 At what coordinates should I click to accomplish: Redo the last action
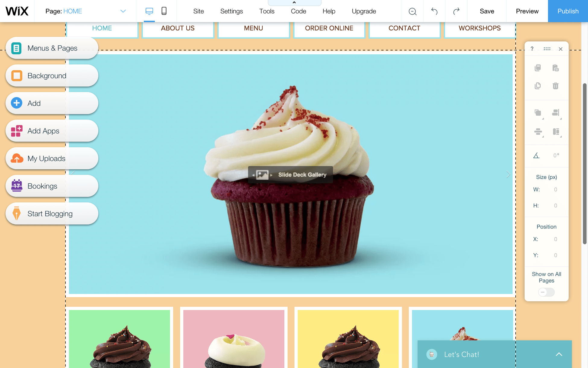point(456,11)
